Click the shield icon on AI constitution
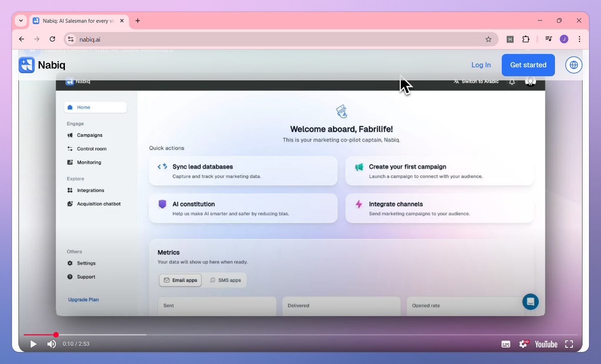Screen dimensions: 601x364 (x=162, y=204)
